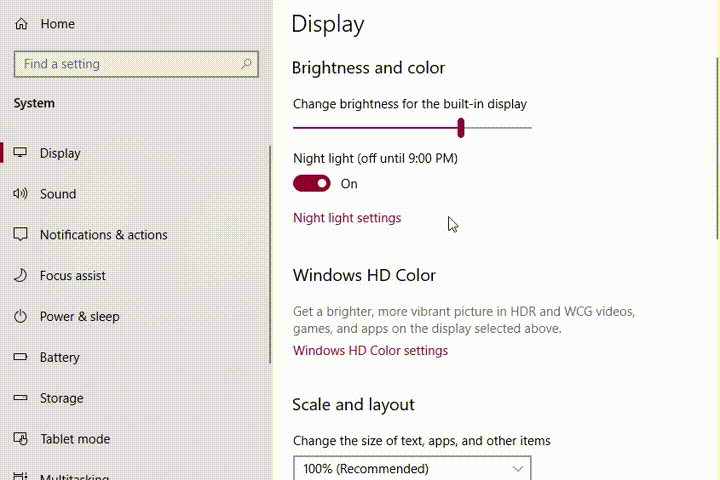Click the Notifications & actions icon

pos(20,234)
